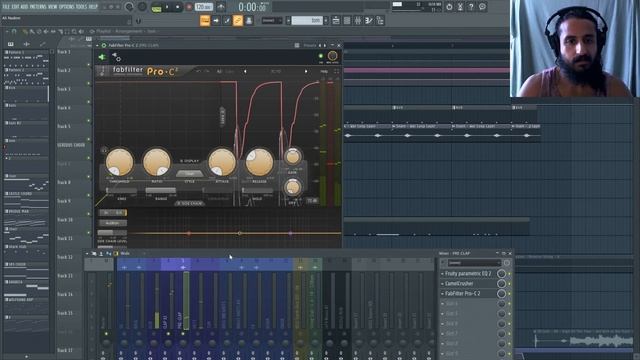Screen dimensions: 640x360
Task: Open the VIEW menu
Action: point(53,7)
